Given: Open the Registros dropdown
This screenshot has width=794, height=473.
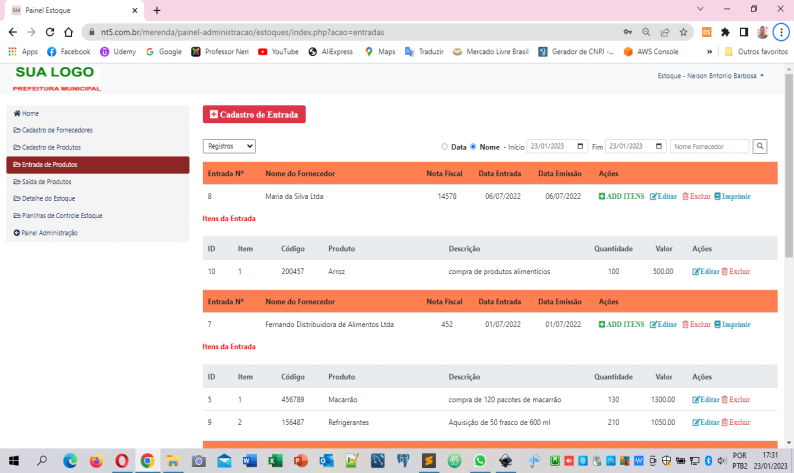Looking at the screenshot, I should (229, 146).
